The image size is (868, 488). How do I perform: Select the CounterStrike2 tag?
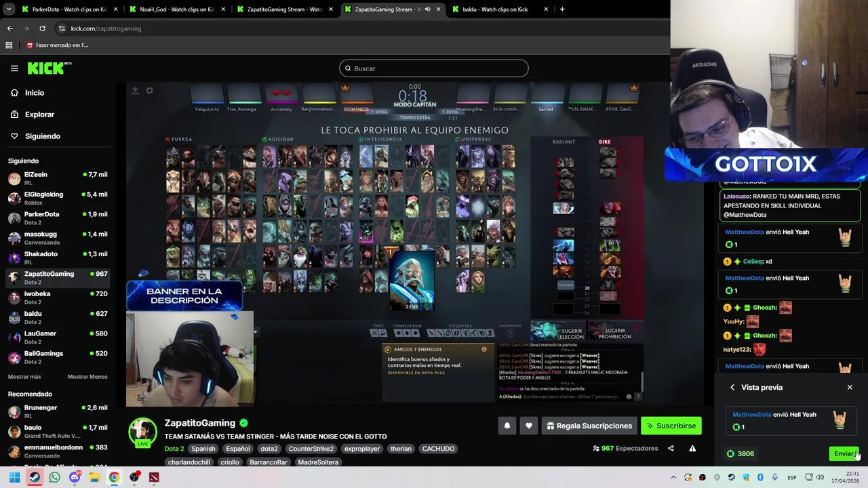(x=311, y=449)
